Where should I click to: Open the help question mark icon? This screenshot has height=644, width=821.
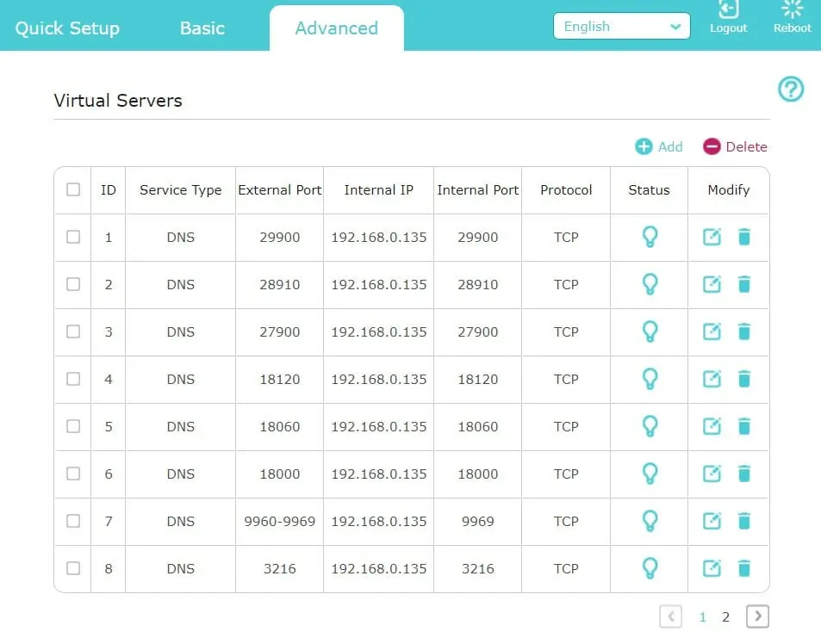(x=790, y=89)
